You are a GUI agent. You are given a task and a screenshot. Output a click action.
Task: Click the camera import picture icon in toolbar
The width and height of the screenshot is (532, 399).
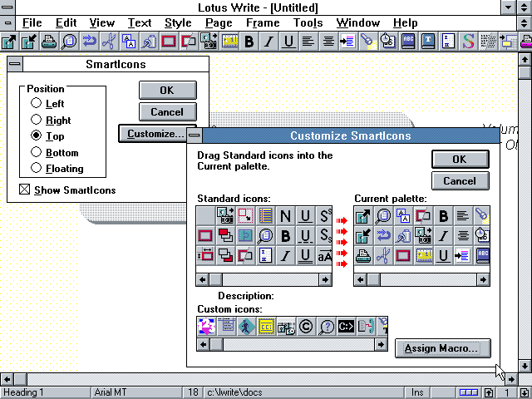click(x=209, y=42)
